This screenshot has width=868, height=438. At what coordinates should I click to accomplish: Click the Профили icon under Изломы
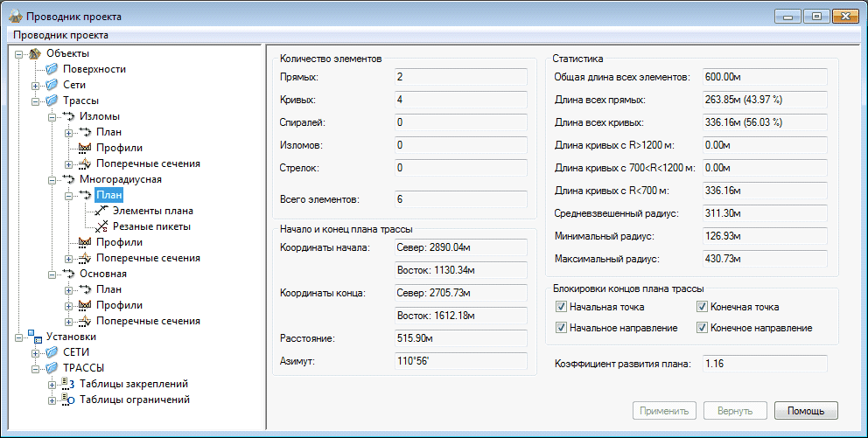pos(85,148)
